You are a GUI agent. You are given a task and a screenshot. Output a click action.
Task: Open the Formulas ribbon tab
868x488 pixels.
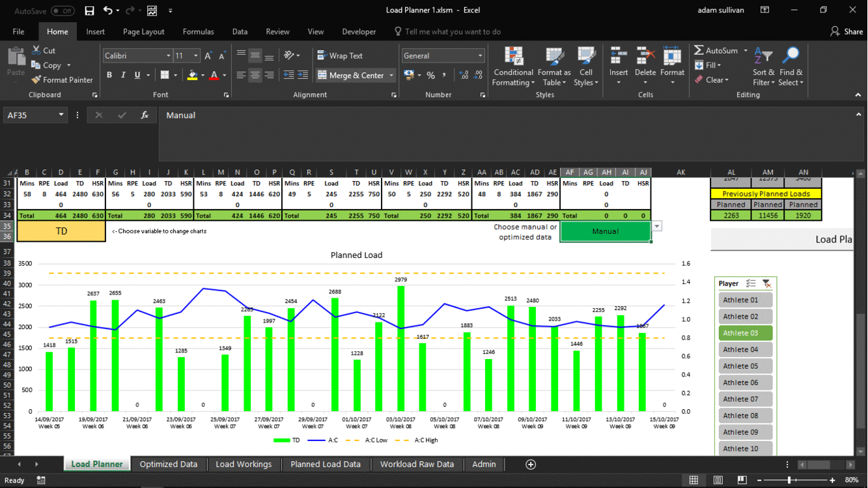point(198,31)
